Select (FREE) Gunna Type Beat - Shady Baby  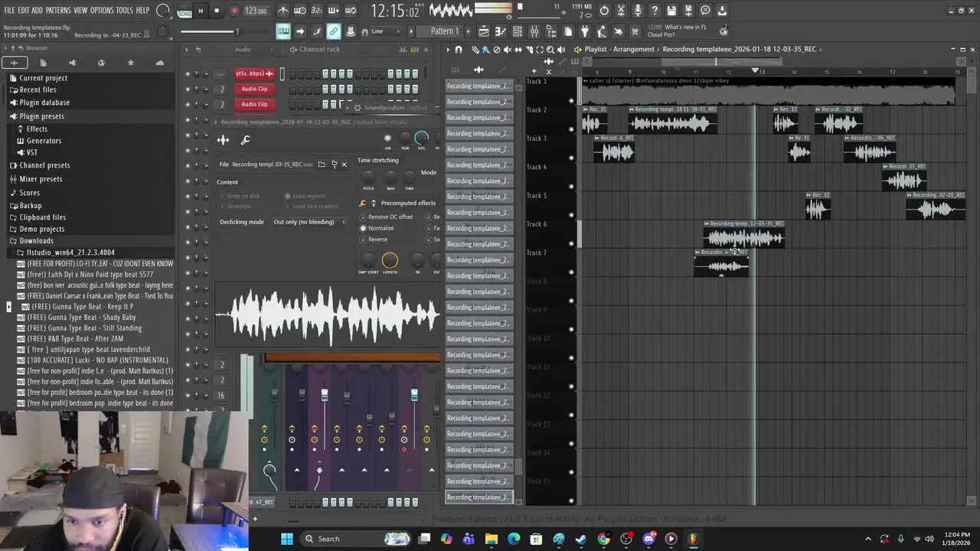(81, 318)
